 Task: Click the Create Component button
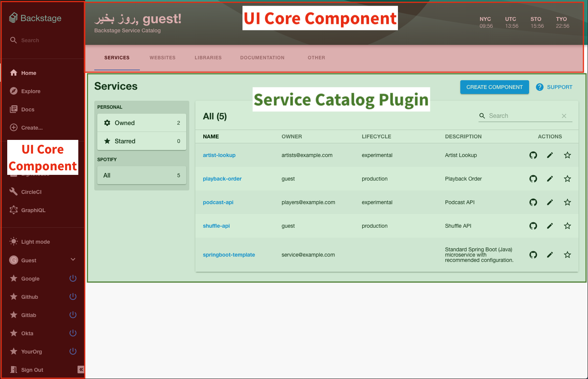point(494,87)
